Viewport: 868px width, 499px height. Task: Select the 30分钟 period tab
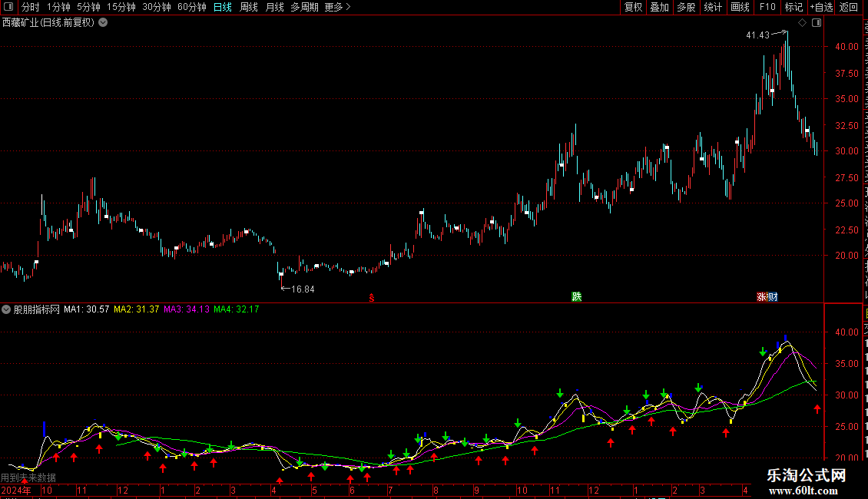[157, 7]
